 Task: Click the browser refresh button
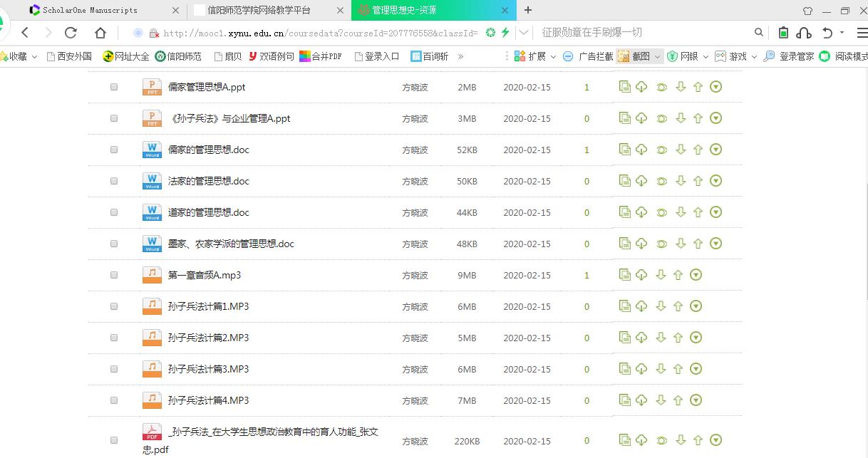pyautogui.click(x=71, y=31)
